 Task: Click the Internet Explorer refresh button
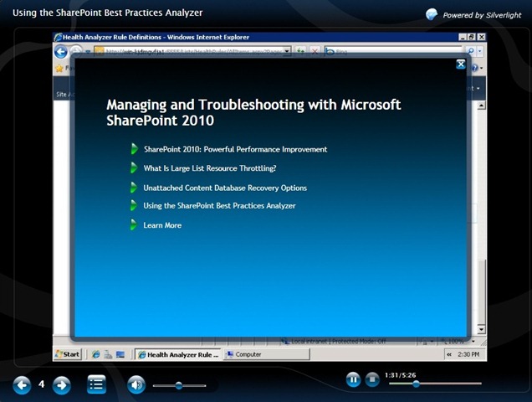(x=300, y=51)
